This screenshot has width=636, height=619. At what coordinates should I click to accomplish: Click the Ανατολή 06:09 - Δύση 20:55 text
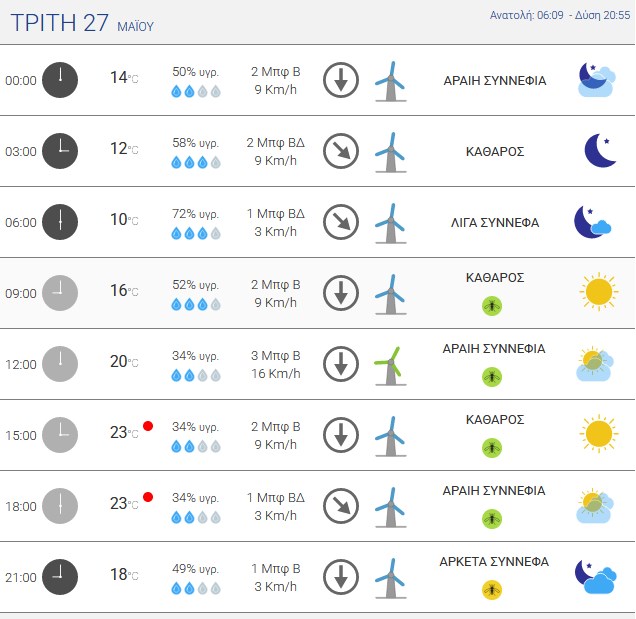coord(560,15)
